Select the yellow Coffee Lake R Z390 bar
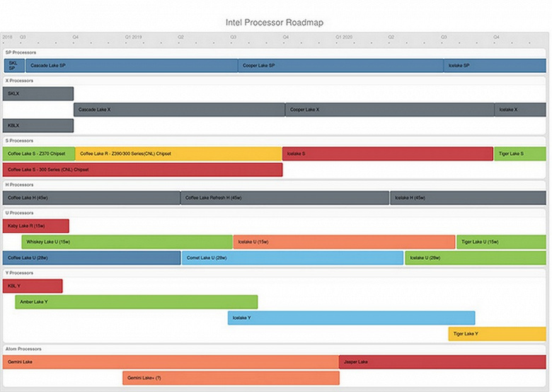 [178, 154]
